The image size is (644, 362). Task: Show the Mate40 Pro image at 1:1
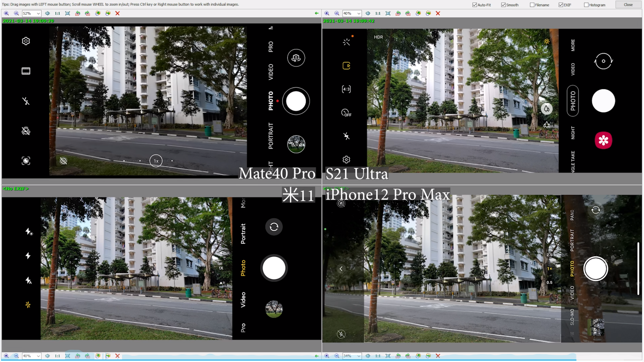(57, 13)
